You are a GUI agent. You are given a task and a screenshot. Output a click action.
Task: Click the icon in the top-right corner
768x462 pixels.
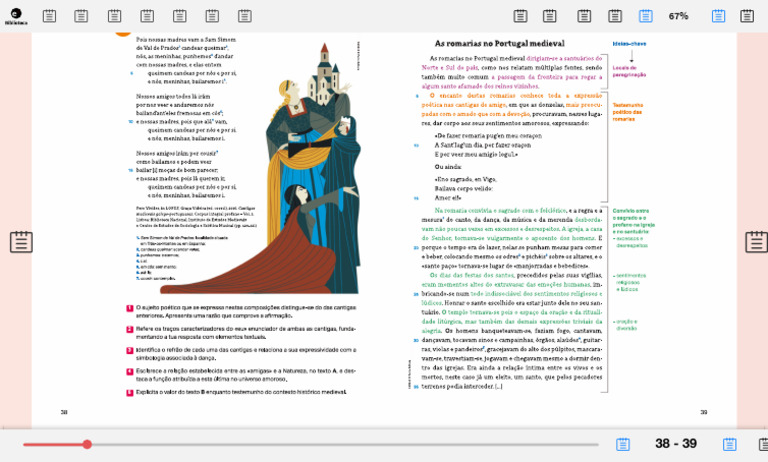click(747, 16)
